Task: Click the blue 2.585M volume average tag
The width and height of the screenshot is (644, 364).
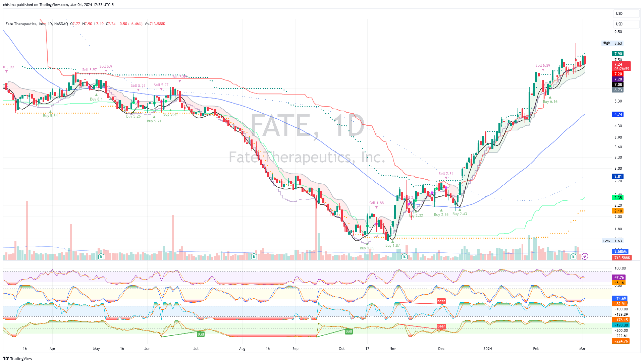Action: click(x=620, y=251)
